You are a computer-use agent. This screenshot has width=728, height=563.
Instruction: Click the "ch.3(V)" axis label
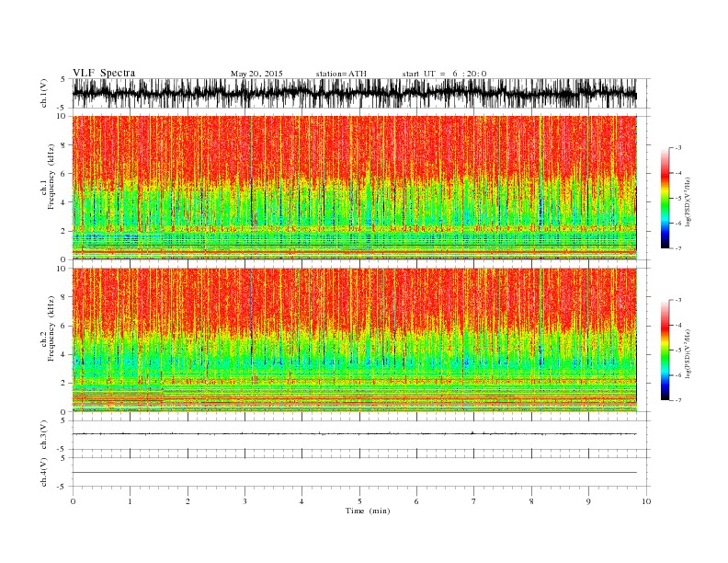pyautogui.click(x=44, y=435)
